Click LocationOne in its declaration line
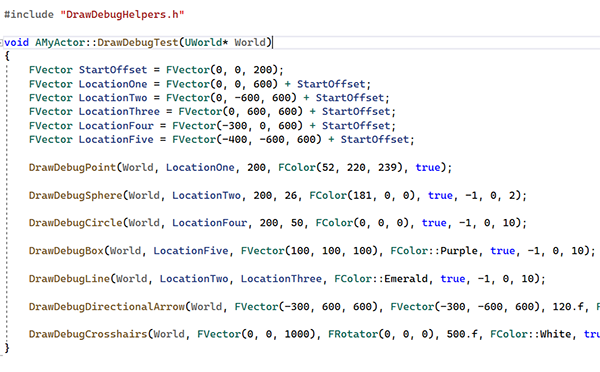 click(x=113, y=84)
